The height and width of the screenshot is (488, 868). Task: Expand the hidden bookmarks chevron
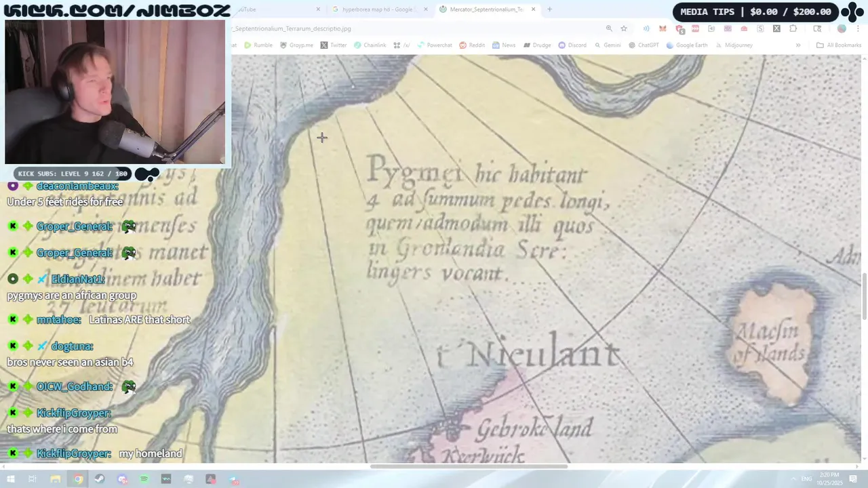point(798,45)
